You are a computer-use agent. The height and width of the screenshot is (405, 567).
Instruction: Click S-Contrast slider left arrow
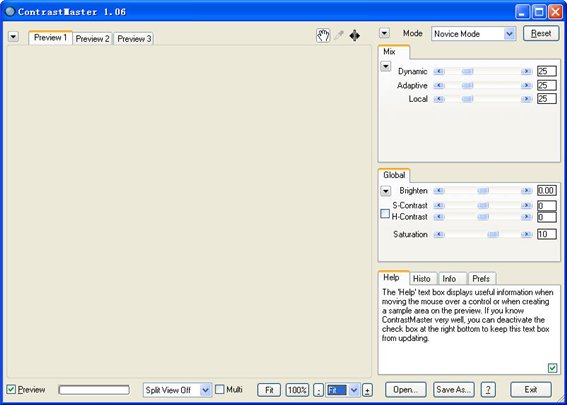tap(439, 205)
